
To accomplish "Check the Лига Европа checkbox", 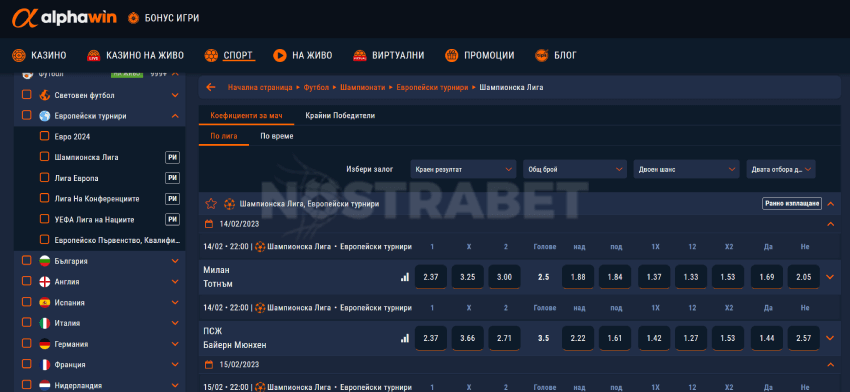I will [x=44, y=178].
